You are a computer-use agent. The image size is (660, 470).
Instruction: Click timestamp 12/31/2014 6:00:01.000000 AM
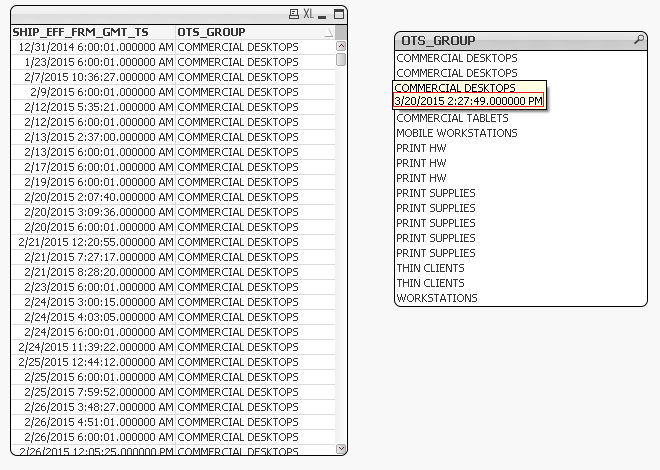coord(96,47)
